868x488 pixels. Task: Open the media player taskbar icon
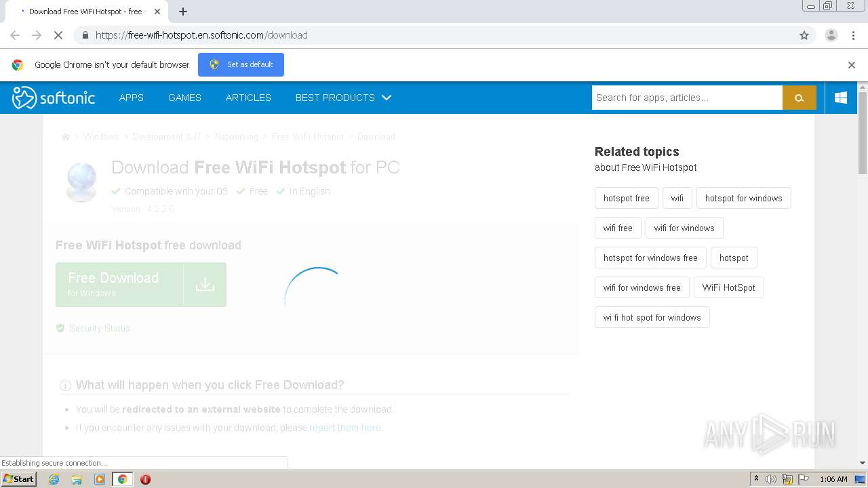tap(100, 479)
